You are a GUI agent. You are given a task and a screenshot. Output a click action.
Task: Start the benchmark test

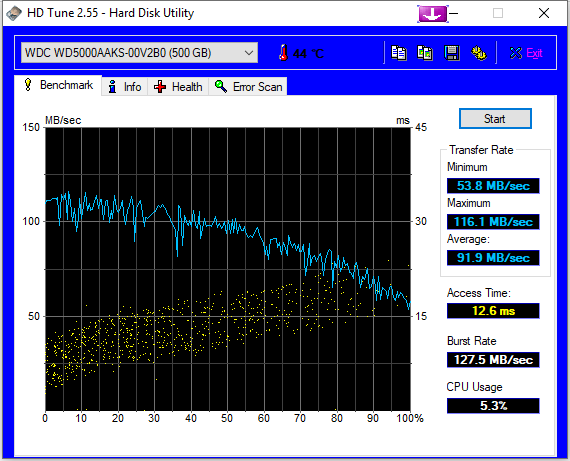pyautogui.click(x=495, y=119)
